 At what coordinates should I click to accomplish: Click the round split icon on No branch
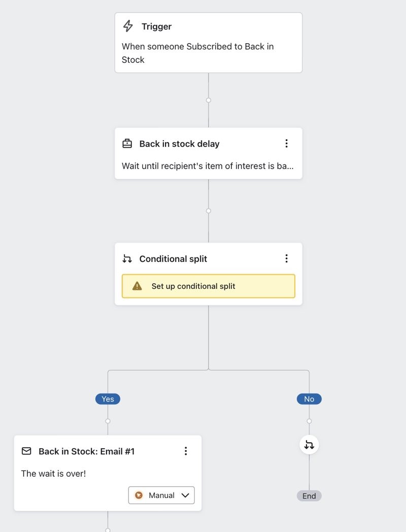[309, 445]
